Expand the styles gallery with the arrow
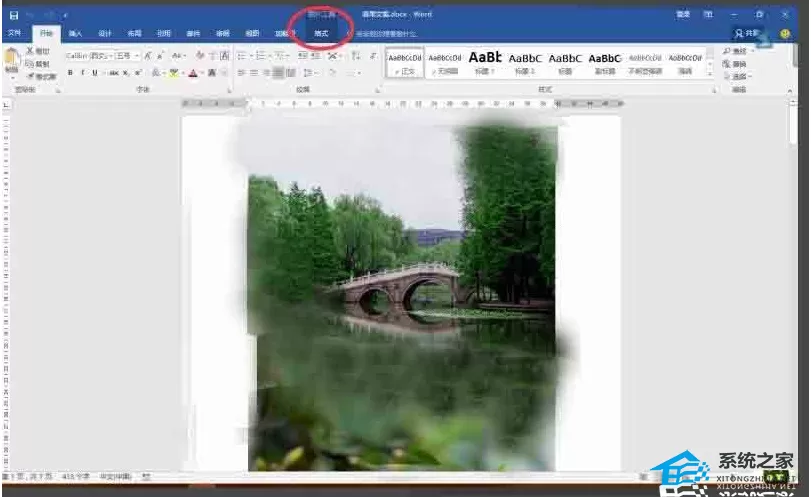 coord(710,74)
